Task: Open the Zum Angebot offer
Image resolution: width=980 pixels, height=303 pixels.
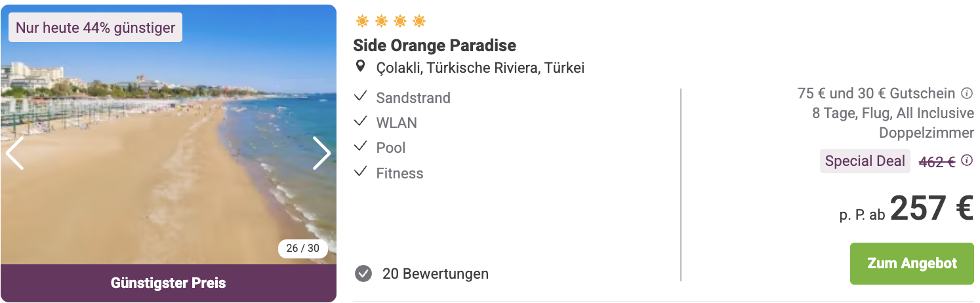Action: tap(912, 264)
